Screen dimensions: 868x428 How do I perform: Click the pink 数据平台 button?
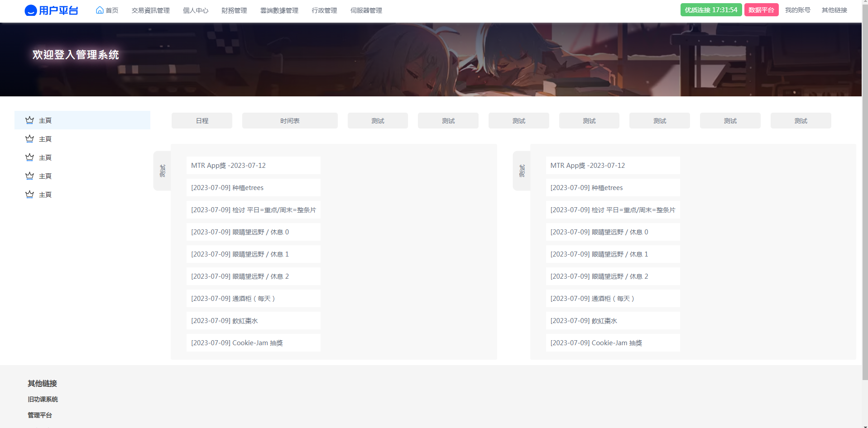[761, 10]
